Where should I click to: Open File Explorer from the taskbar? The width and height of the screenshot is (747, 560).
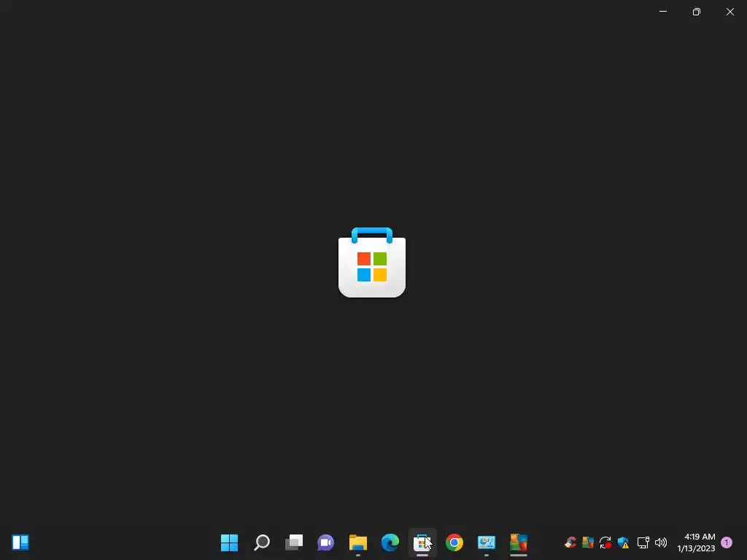(x=357, y=542)
